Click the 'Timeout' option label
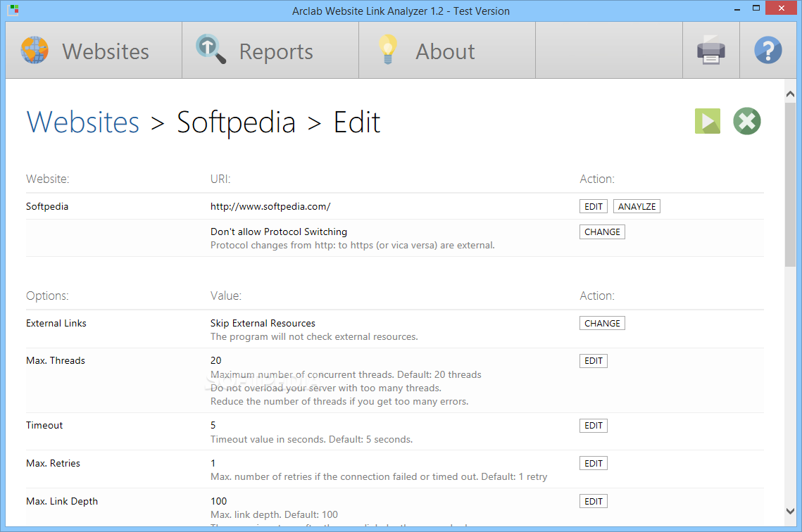Image resolution: width=802 pixels, height=532 pixels. coord(44,425)
